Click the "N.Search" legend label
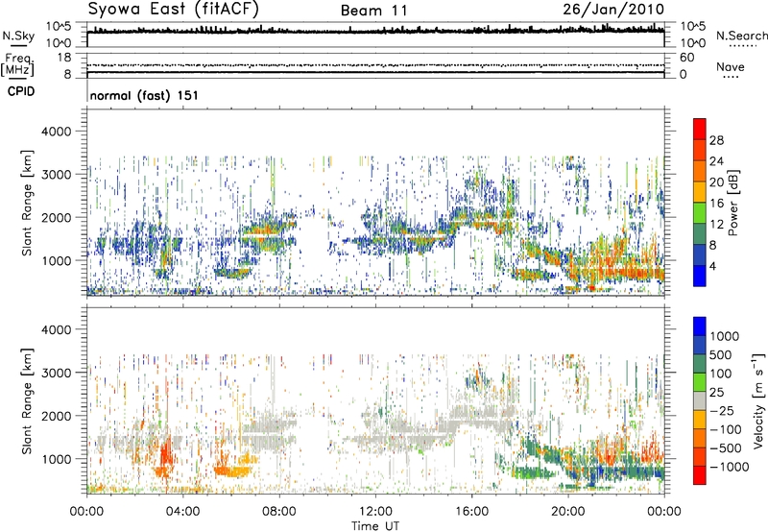The image size is (768, 532). [741, 36]
